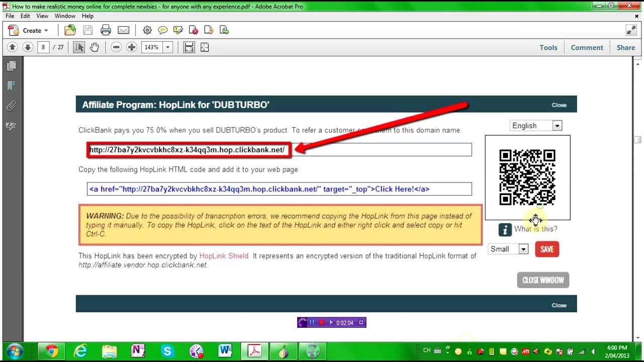This screenshot has height=362, width=644.
Task: Toggle read mode icon at toolbar right
Action: click(x=631, y=30)
